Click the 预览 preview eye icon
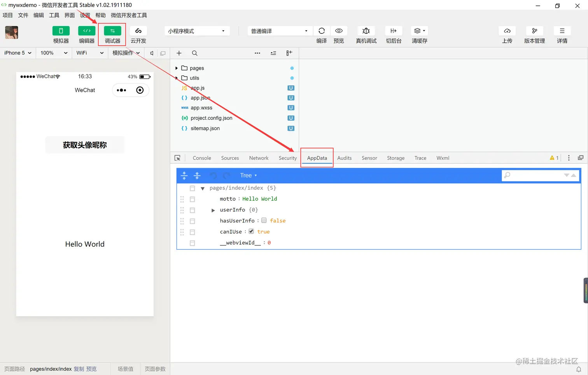Screen dimensions: 588x375 click(339, 31)
